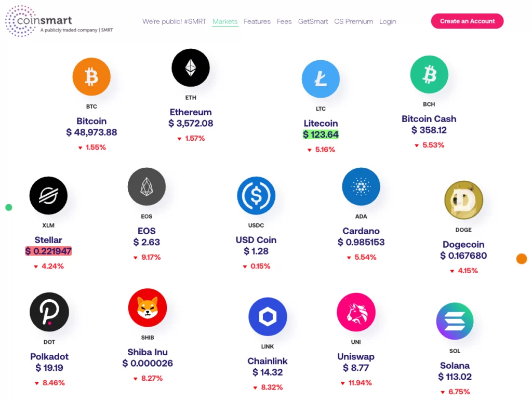Select the Chainlink LINK icon
Image resolution: width=532 pixels, height=401 pixels.
coord(268,316)
